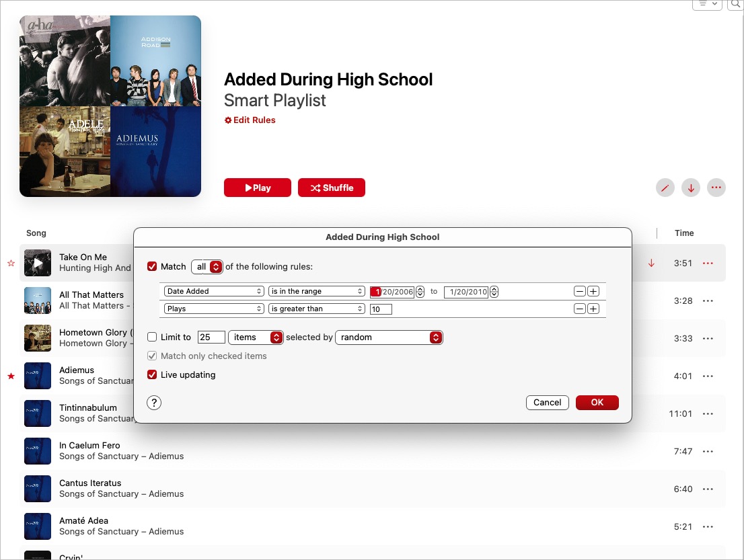Remove the Date Added rule
Screen dimensions: 744x560
579,292
